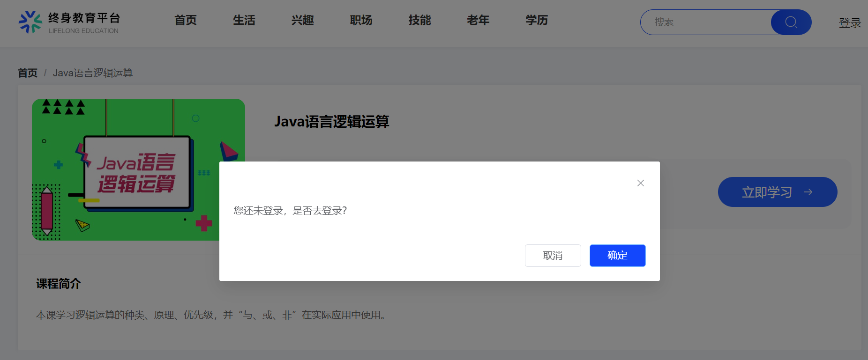
Task: Open the 兴趣 category
Action: point(303,21)
